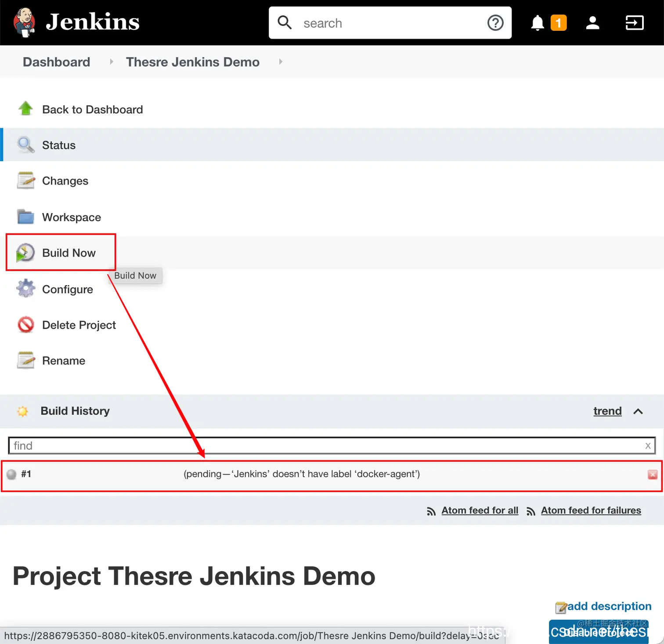Image resolution: width=664 pixels, height=644 pixels.
Task: Click add description link
Action: (x=609, y=606)
